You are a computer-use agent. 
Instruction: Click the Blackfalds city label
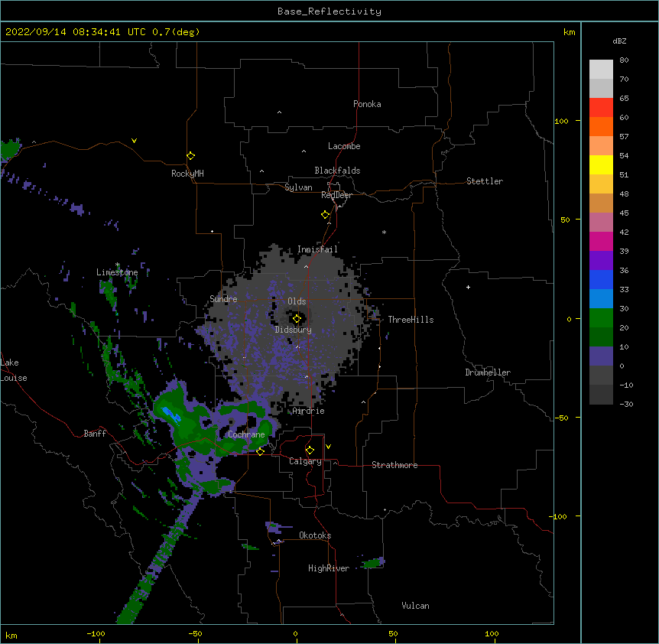[337, 171]
